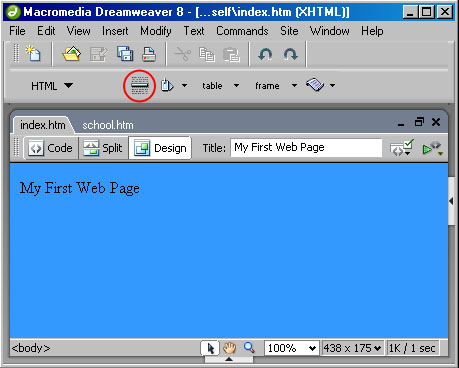Click the Dreamweaver logo in title bar
Viewport: 459px width, 368px height.
13,12
